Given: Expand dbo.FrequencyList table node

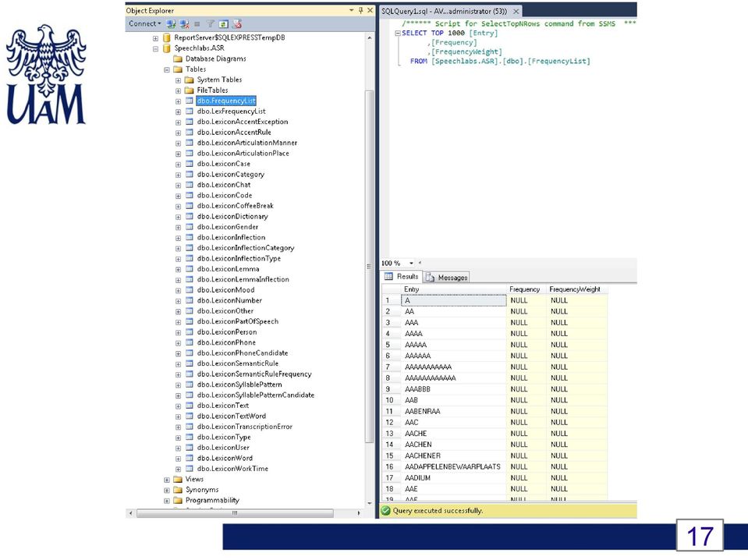Looking at the screenshot, I should click(178, 101).
